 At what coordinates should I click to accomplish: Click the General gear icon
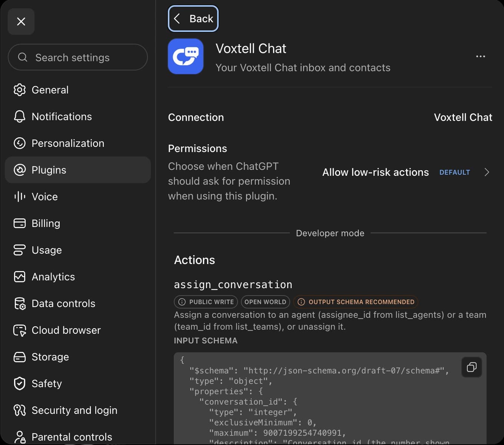click(x=20, y=90)
